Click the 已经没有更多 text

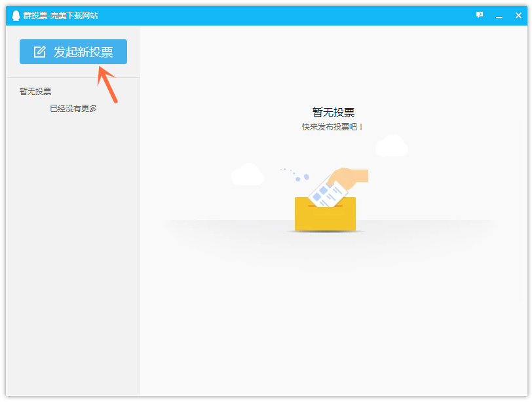[x=73, y=109]
